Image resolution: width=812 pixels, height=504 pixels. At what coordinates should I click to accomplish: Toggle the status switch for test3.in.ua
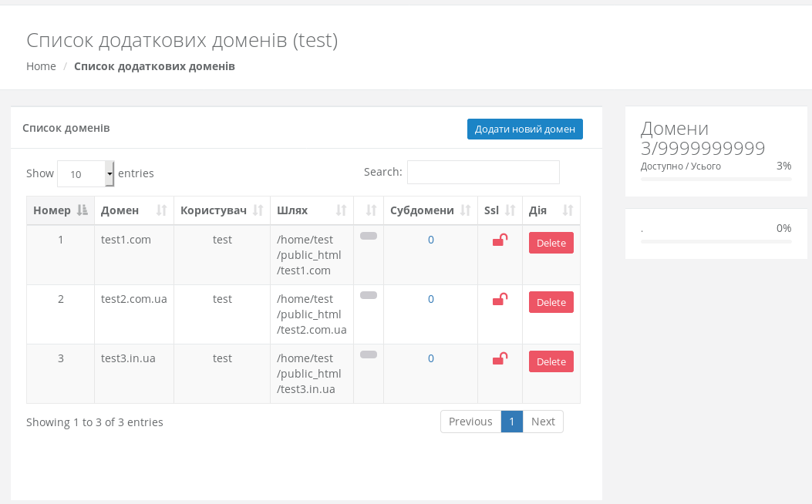[369, 354]
